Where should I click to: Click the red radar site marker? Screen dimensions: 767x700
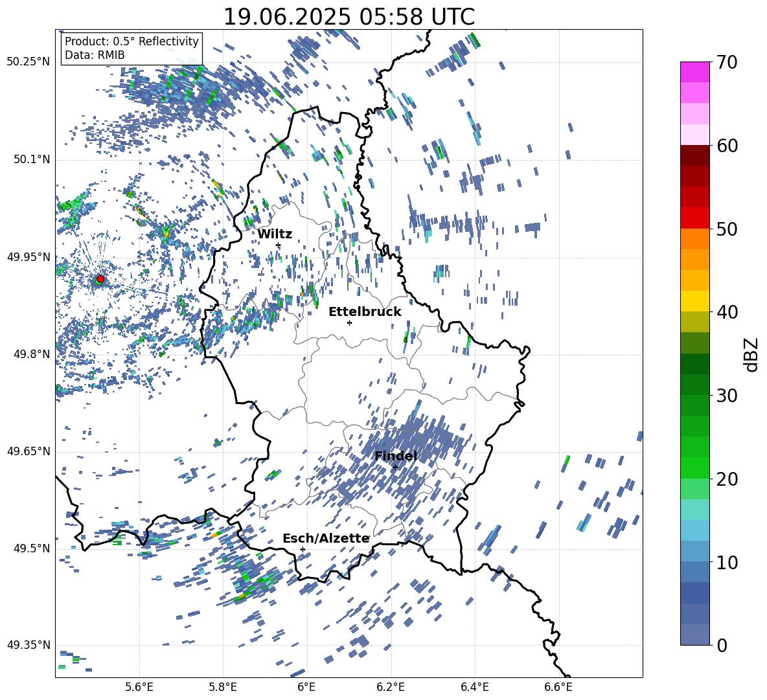(100, 279)
